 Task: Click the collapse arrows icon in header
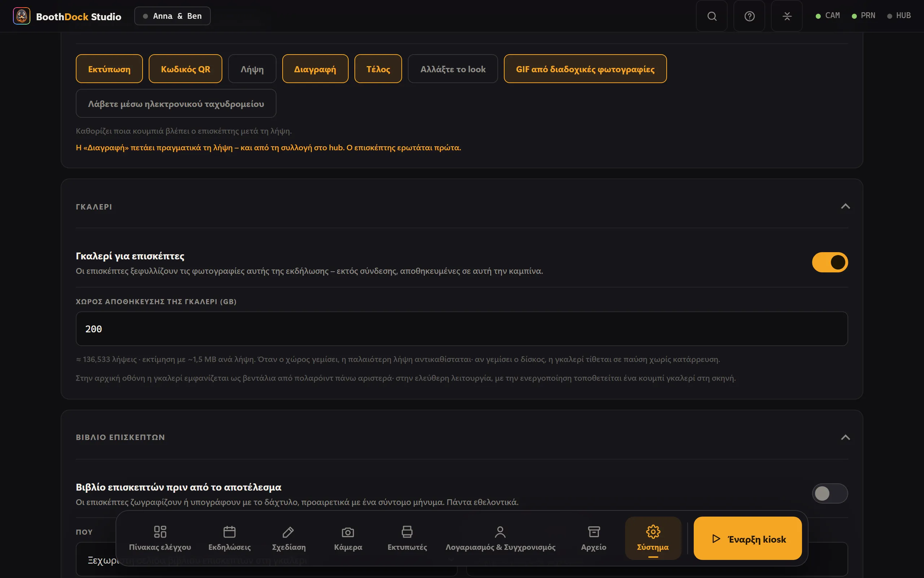click(x=786, y=16)
